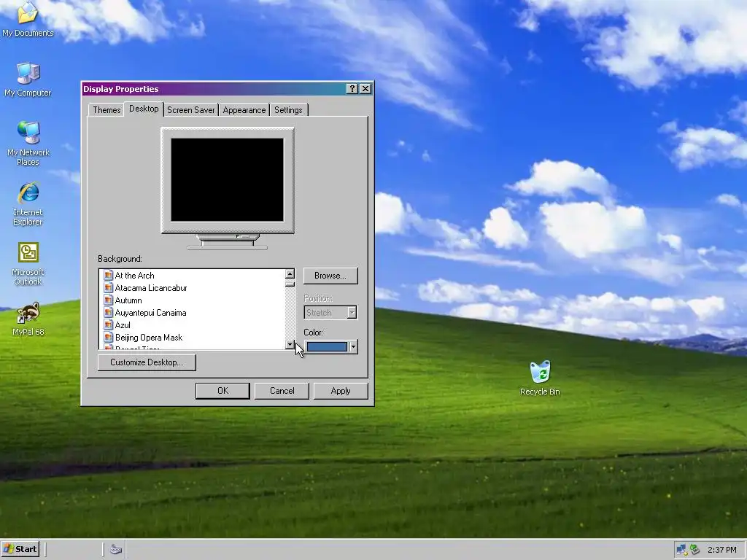747x560 pixels.
Task: Click the Apply button
Action: click(341, 391)
